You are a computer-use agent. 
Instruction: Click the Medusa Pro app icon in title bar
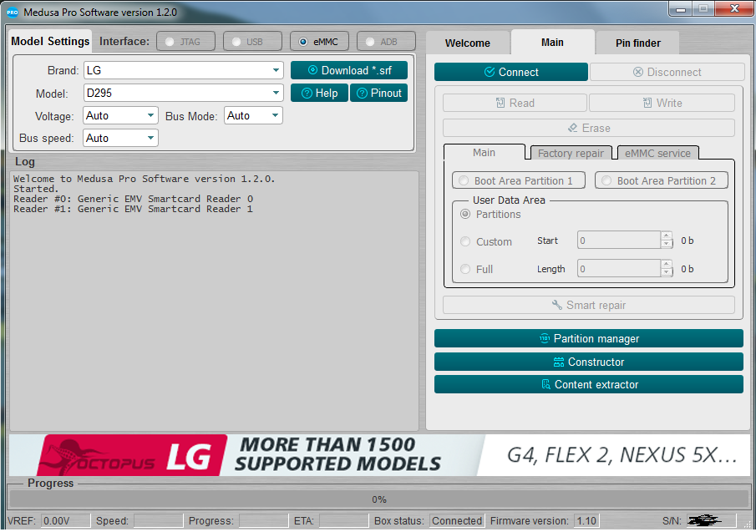pos(12,12)
